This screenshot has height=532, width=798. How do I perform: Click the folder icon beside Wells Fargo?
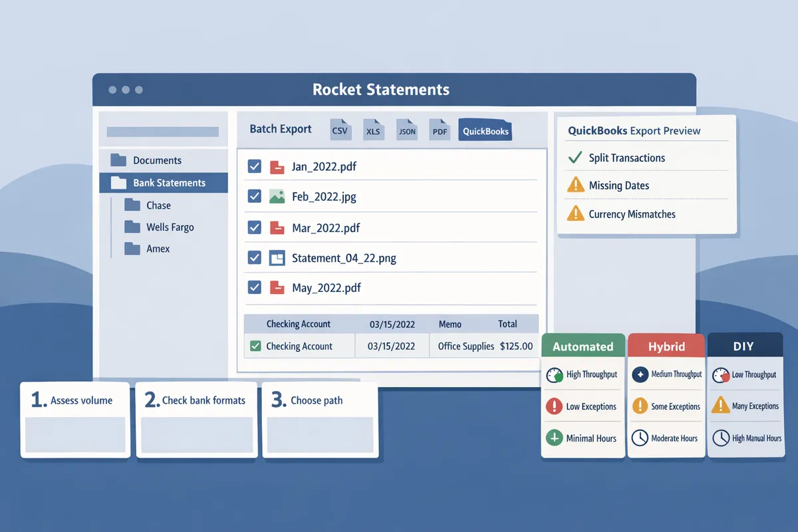point(132,227)
